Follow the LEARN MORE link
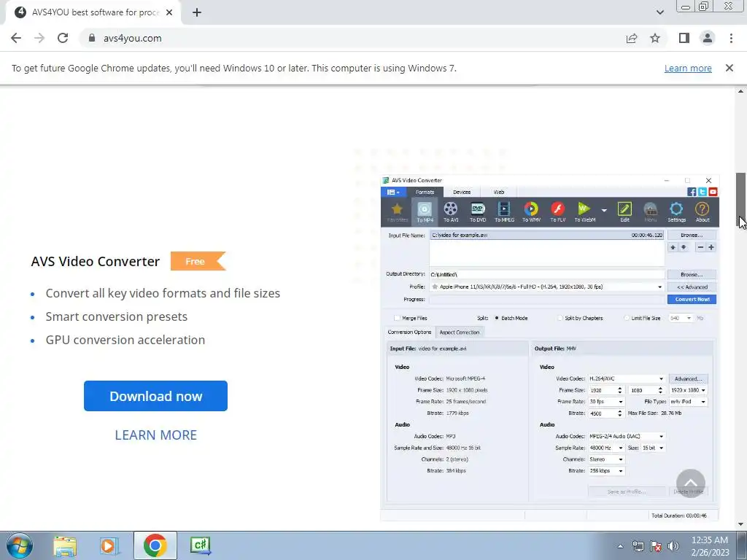 [x=156, y=435]
